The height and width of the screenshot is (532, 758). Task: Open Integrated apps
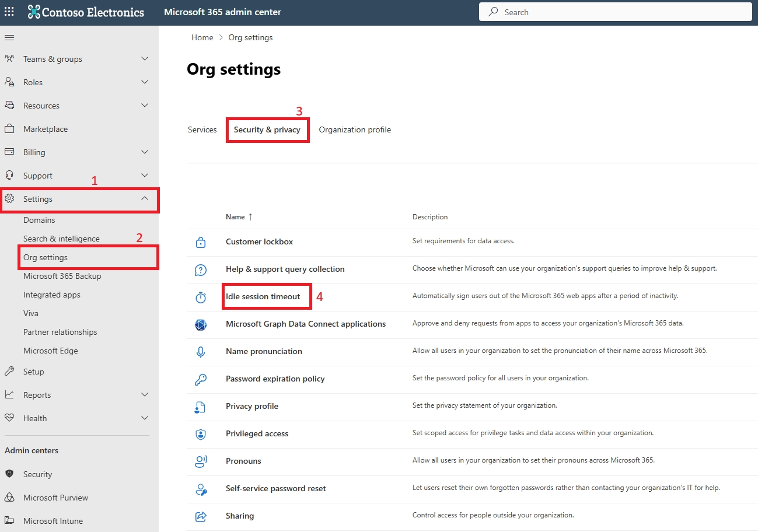pyautogui.click(x=52, y=295)
